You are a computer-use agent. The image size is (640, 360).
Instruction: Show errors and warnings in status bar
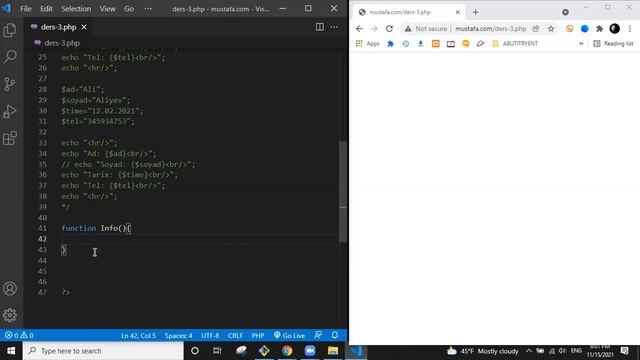[19, 336]
